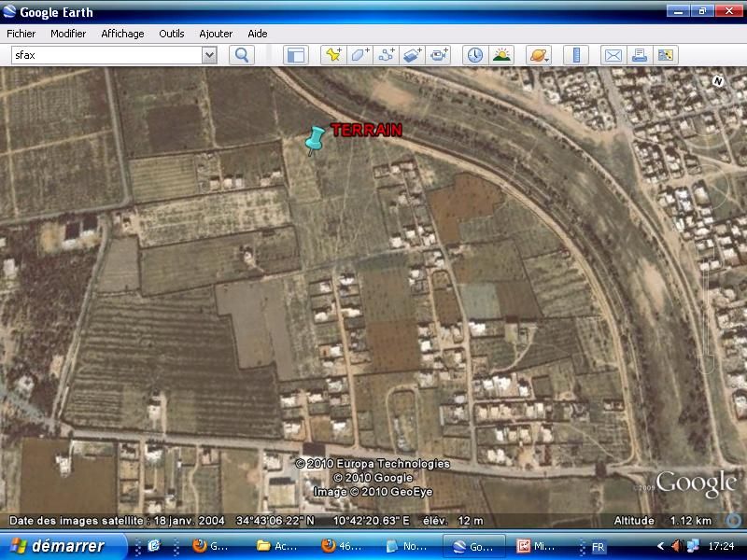Open the Affichage menu
747x560 pixels.
[x=122, y=34]
